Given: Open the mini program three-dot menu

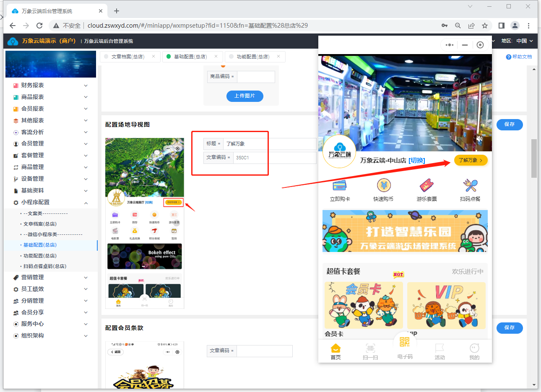Looking at the screenshot, I should click(450, 45).
